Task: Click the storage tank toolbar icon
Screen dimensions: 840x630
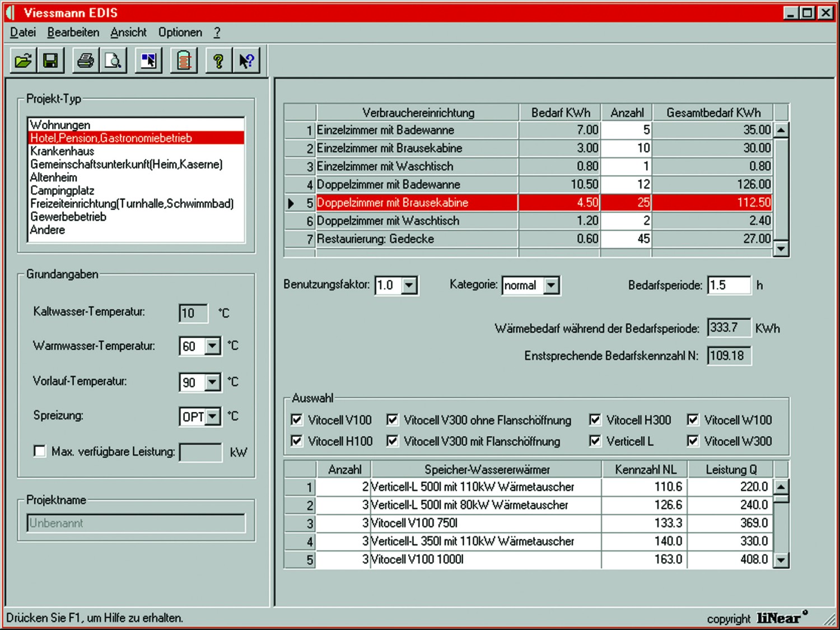Action: (184, 60)
